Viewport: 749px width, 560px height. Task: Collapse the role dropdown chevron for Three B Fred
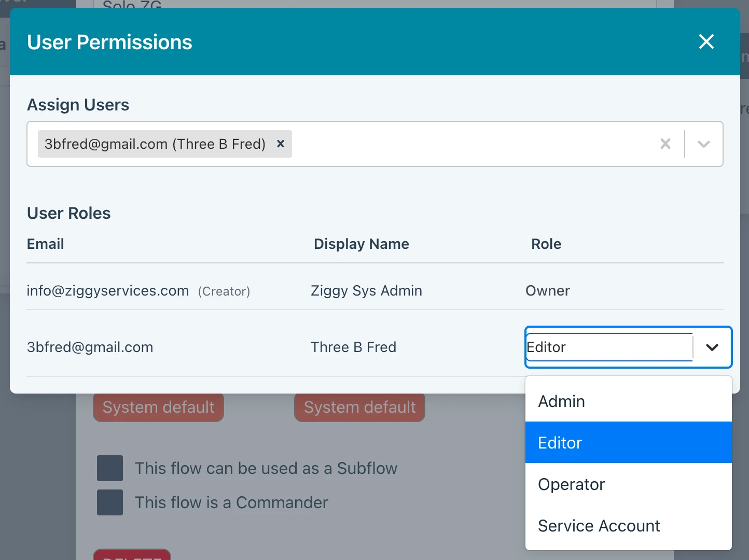coord(712,347)
